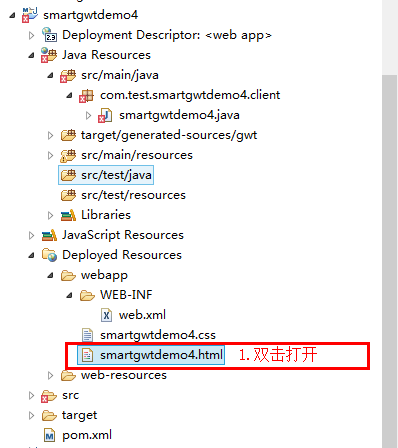This screenshot has height=448, width=398.
Task: Expand the JavaScript Resources node
Action: coord(31,235)
